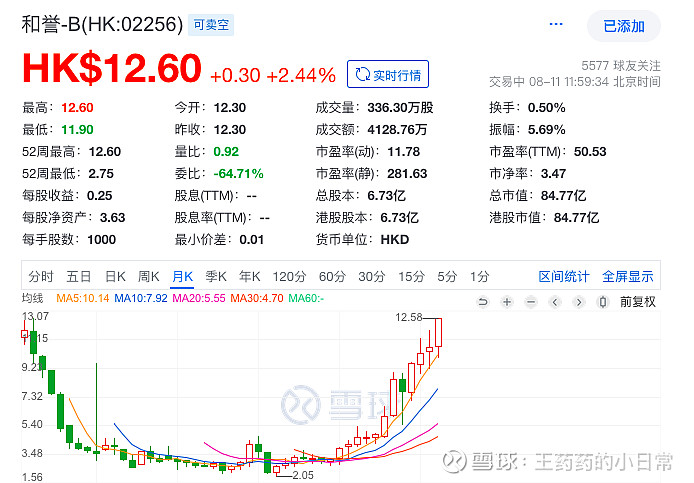The image size is (694, 483).
Task: Open the 区间统计 link
Action: (564, 277)
